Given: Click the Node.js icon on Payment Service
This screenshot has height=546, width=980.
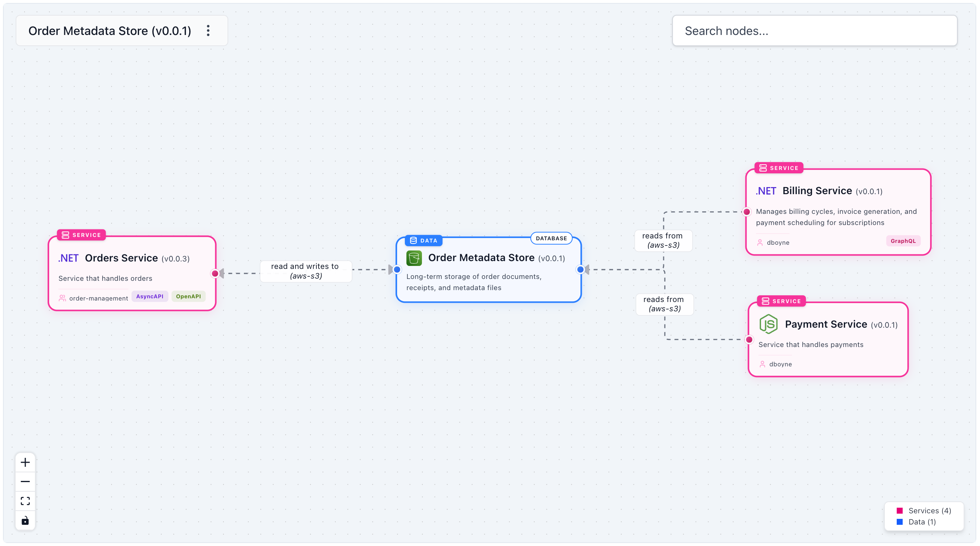Looking at the screenshot, I should click(x=768, y=324).
